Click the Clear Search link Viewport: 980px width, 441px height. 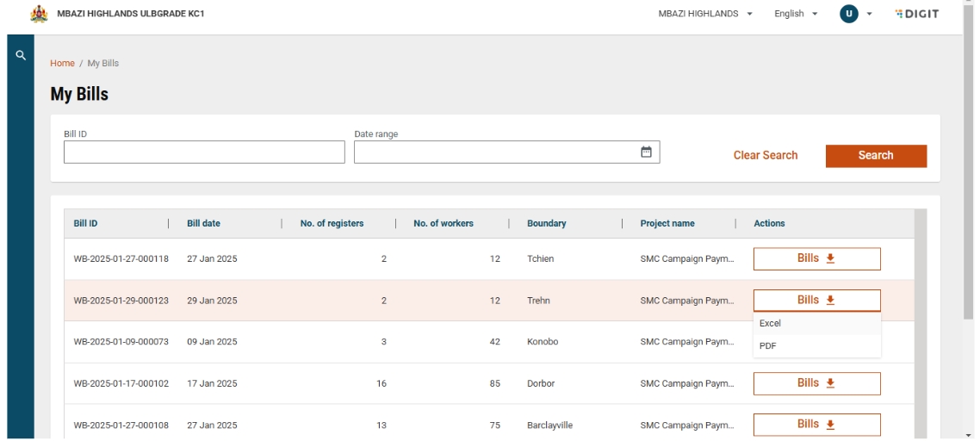click(765, 156)
